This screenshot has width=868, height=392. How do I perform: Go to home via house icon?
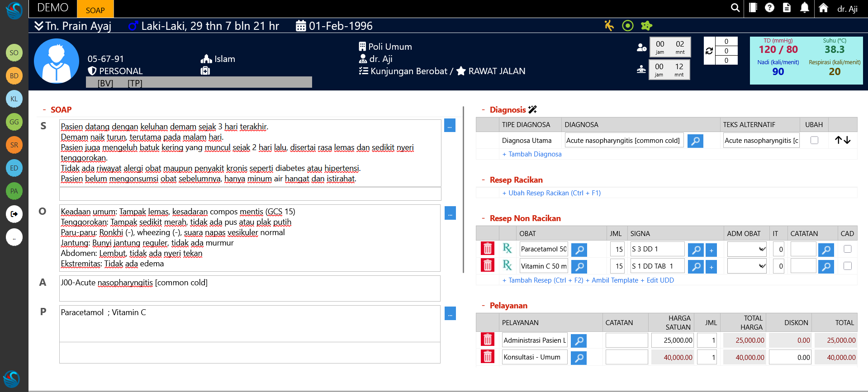(x=823, y=8)
